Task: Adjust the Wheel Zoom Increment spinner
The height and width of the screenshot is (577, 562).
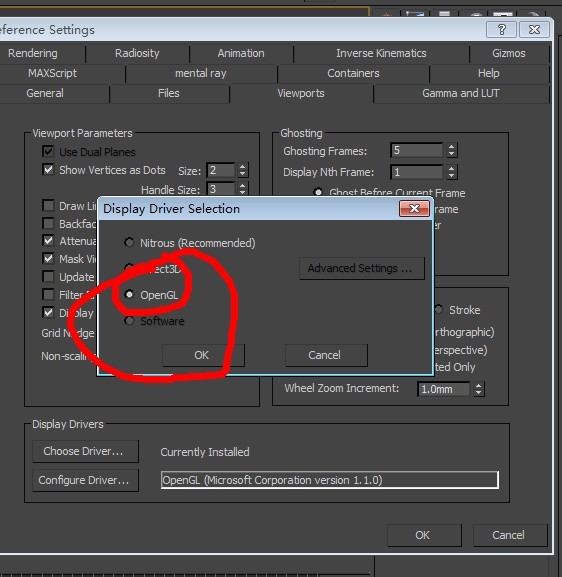Action: click(478, 389)
